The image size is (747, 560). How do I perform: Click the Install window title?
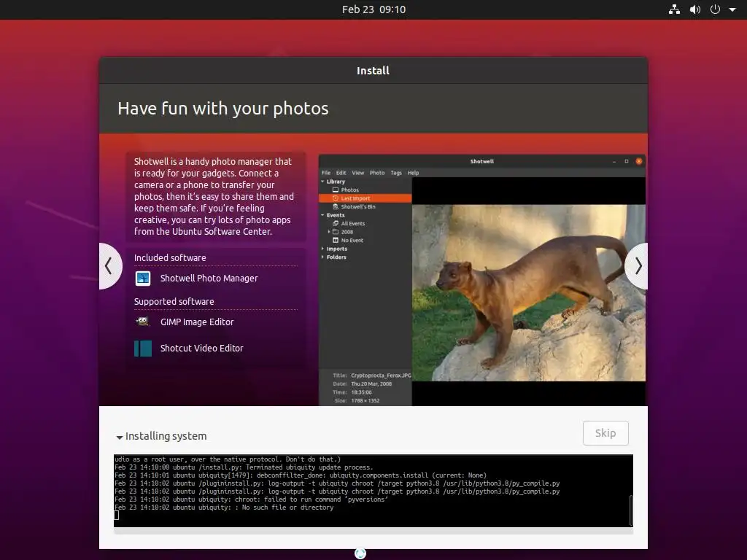tap(373, 71)
